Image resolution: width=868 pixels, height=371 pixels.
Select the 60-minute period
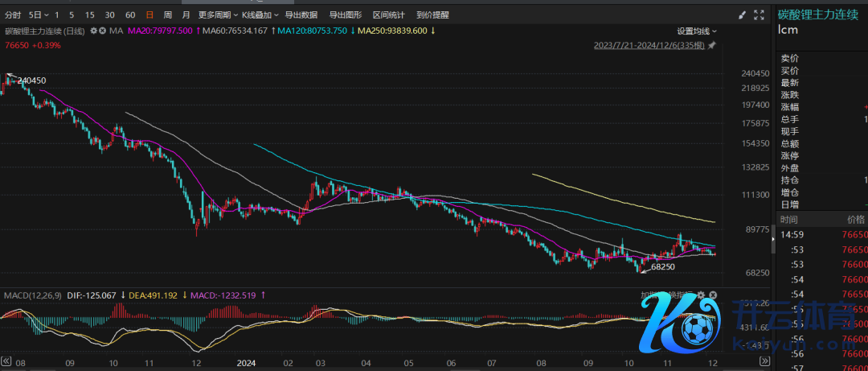tap(130, 15)
